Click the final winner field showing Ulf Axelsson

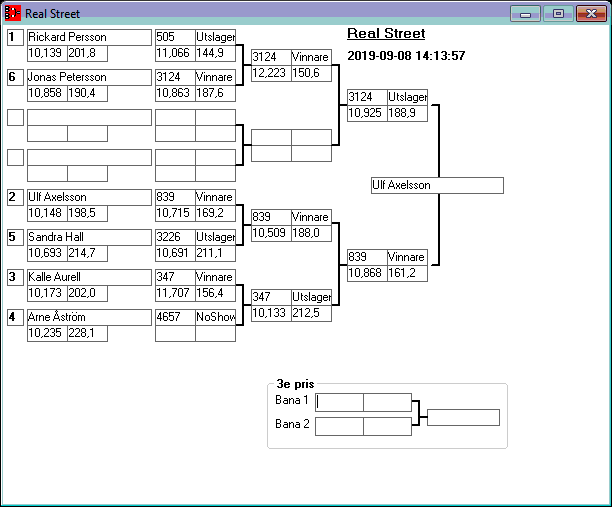(436, 186)
